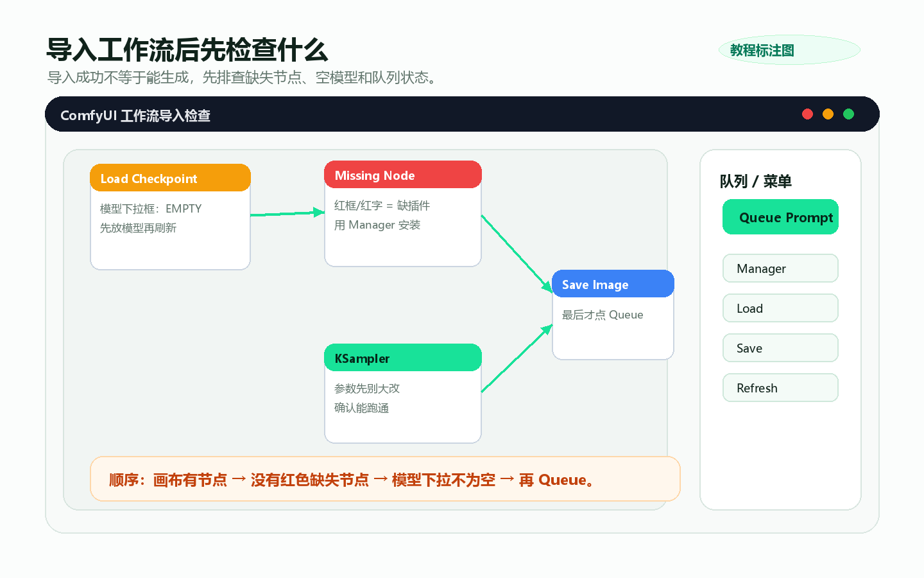
Task: Click the text 红框/红字 = 缺插件
Action: click(382, 206)
